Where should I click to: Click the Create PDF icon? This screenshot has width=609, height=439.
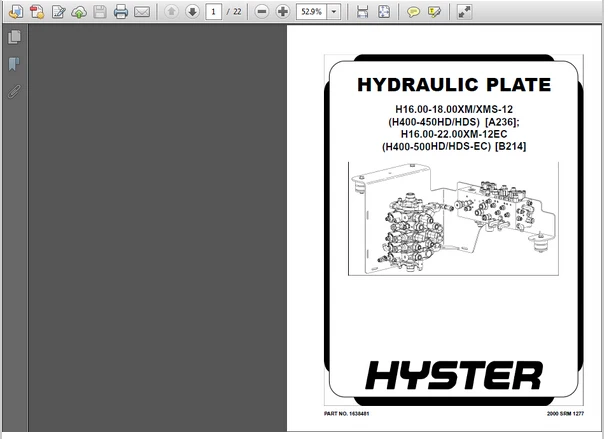(x=37, y=12)
